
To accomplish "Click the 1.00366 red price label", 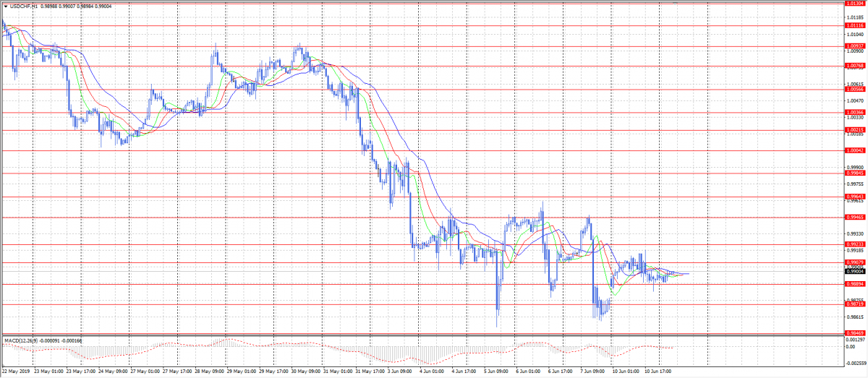I will click(x=856, y=112).
